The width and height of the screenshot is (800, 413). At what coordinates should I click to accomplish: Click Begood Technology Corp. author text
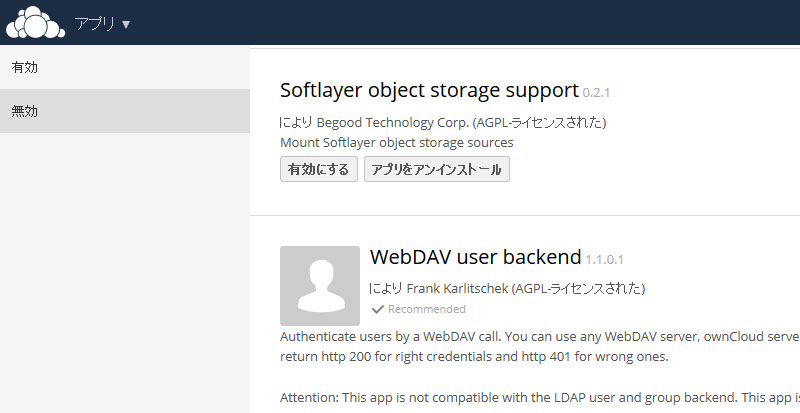[392, 123]
